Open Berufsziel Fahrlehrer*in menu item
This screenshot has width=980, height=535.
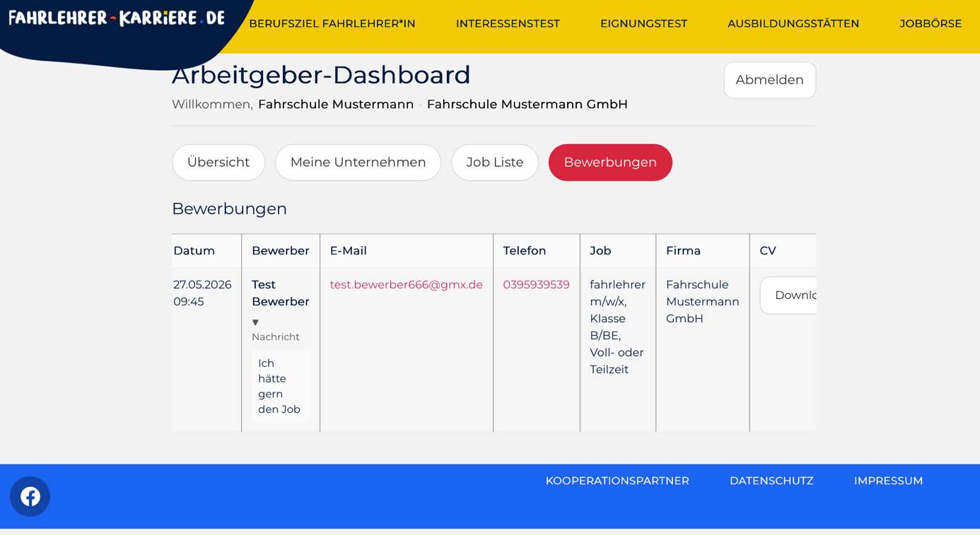click(332, 23)
